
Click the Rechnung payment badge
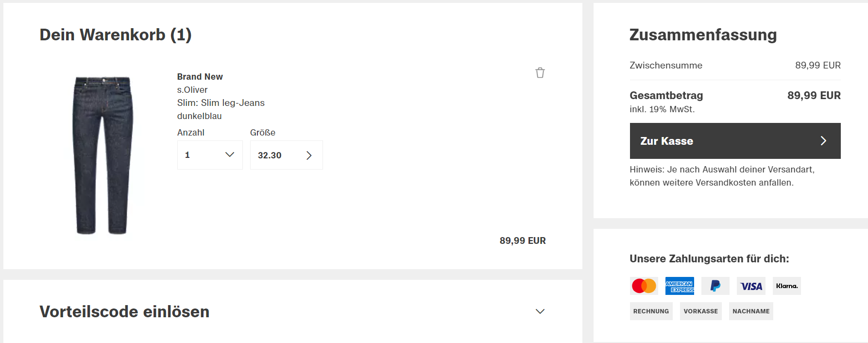point(651,311)
